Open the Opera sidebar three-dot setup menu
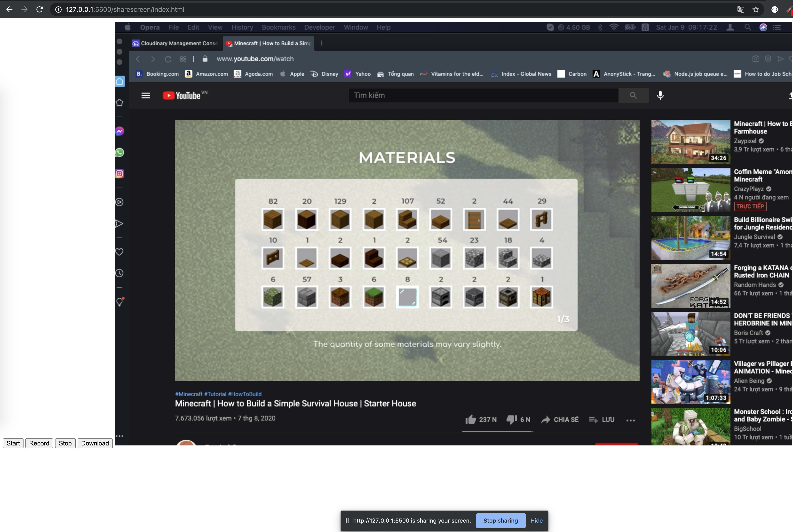This screenshot has width=793, height=532. [119, 436]
